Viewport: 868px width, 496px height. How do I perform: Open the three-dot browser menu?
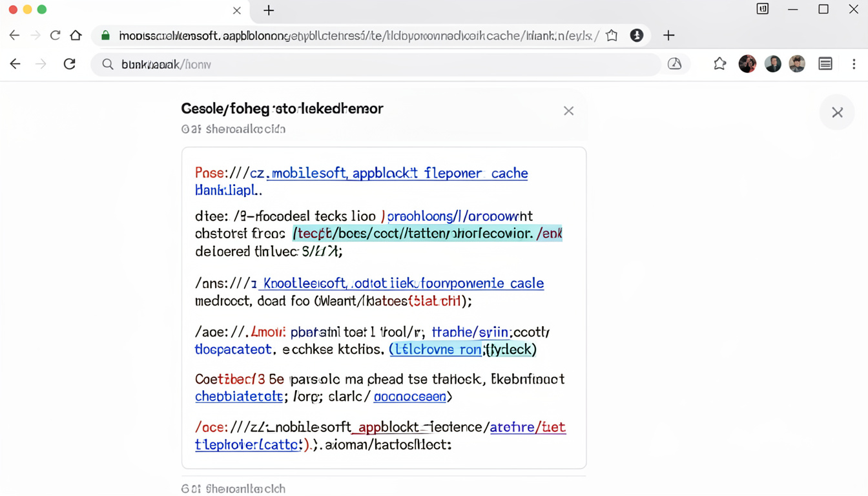pos(854,64)
